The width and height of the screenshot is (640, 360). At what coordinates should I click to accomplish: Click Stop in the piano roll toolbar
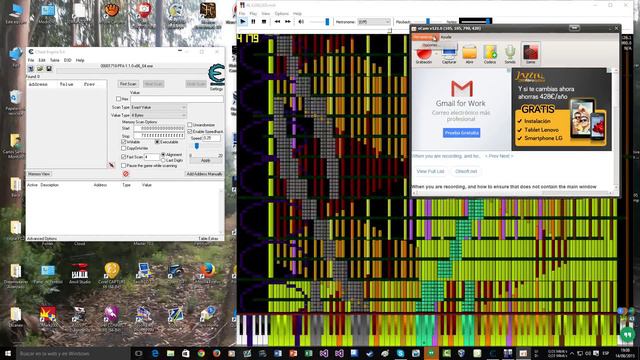point(264,22)
